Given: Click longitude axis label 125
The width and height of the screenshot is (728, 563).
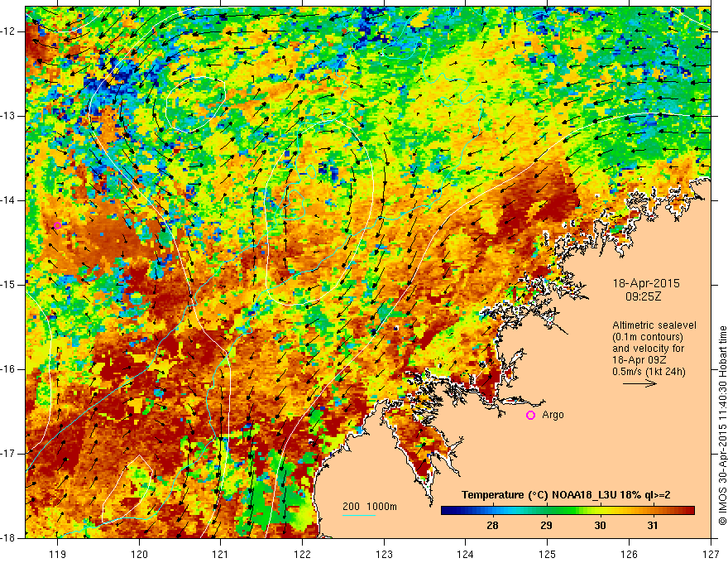Looking at the screenshot, I should coord(548,554).
